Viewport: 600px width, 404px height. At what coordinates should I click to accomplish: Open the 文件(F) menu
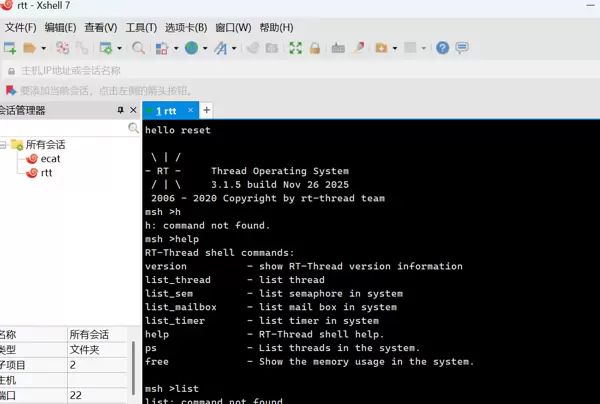(20, 27)
